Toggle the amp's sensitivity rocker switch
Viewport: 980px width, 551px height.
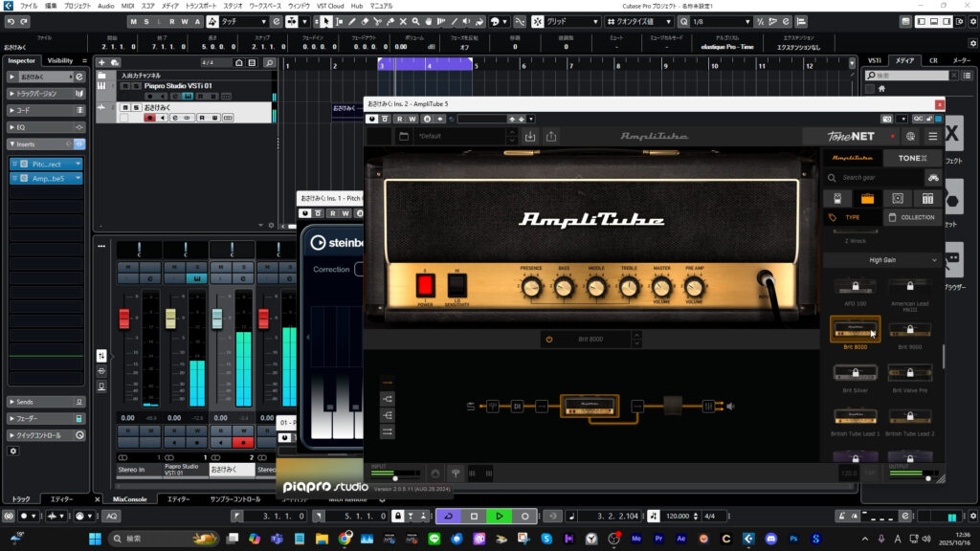pyautogui.click(x=457, y=284)
